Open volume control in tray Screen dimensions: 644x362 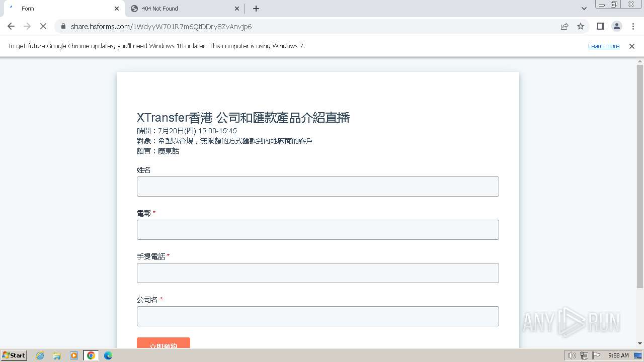[572, 355]
